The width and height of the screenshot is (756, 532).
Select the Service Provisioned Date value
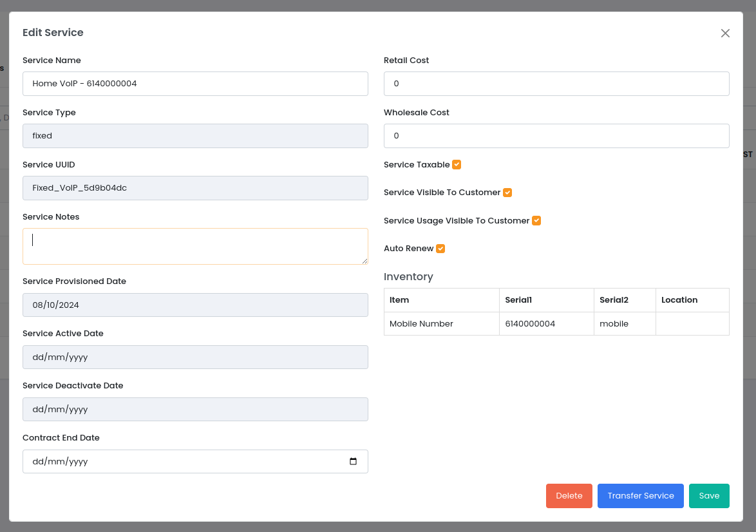pyautogui.click(x=195, y=305)
